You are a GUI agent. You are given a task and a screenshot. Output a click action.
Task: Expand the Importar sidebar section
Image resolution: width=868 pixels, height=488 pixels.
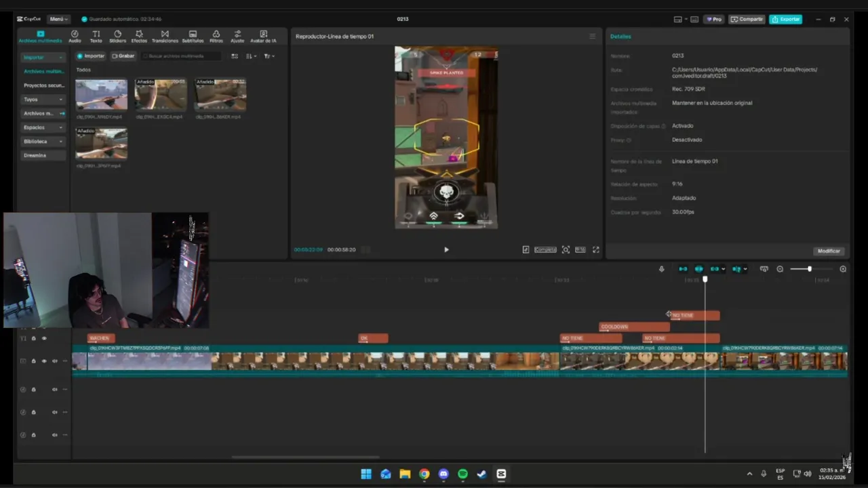tap(43, 58)
